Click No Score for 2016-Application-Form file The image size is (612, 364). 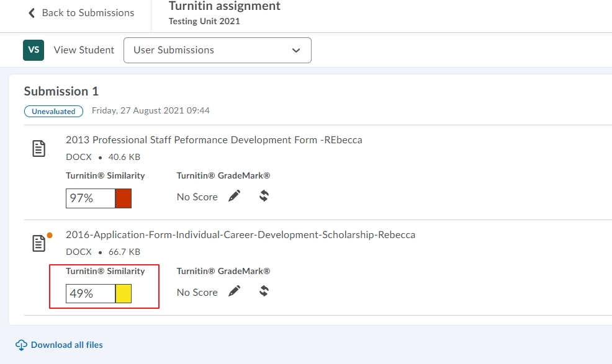pos(197,292)
